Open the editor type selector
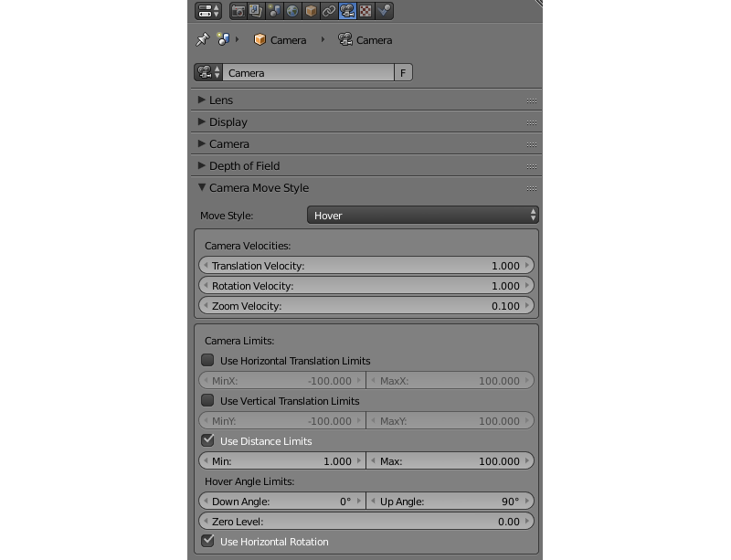 point(208,11)
